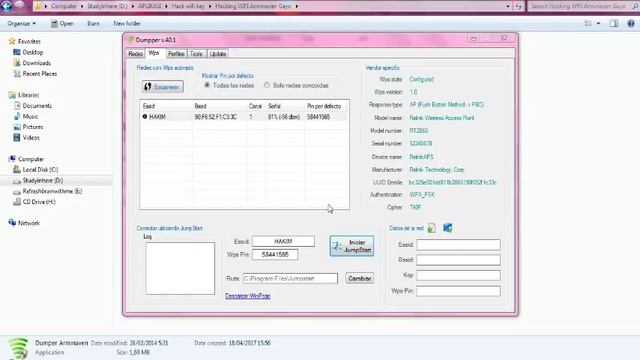Click the Datos de la red network connect icon

pyautogui.click(x=448, y=228)
